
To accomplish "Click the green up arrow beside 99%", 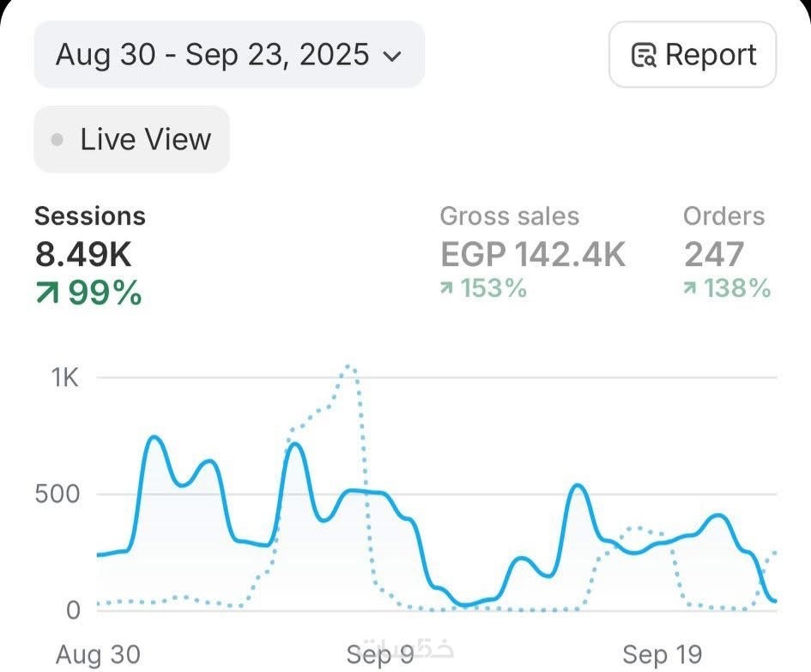I will tap(47, 294).
